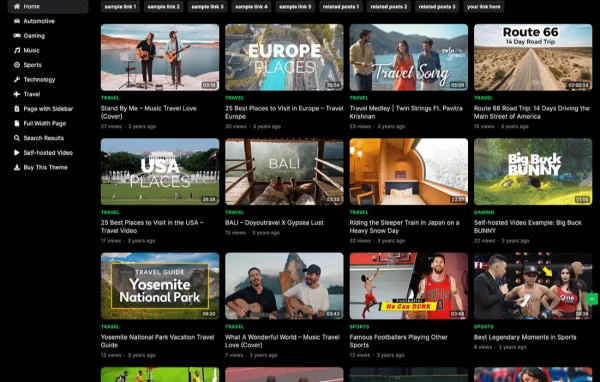Click the green scroll-to-top arrow button

[592, 299]
